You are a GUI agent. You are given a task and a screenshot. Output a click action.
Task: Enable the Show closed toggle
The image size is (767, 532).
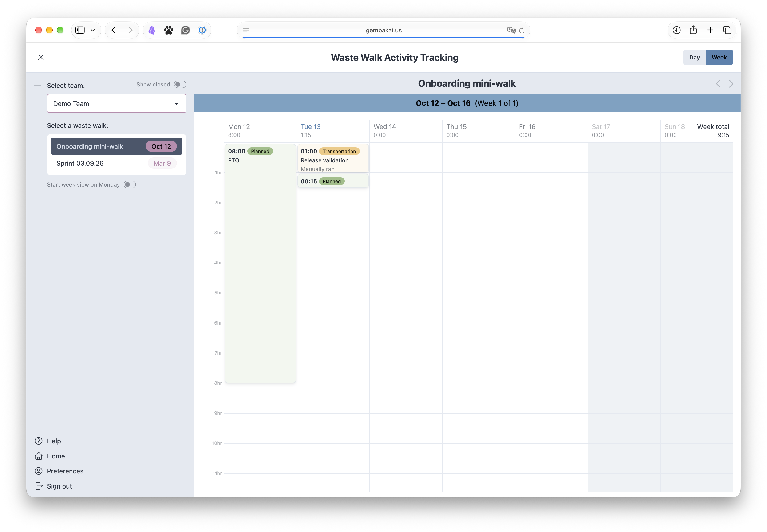(180, 84)
